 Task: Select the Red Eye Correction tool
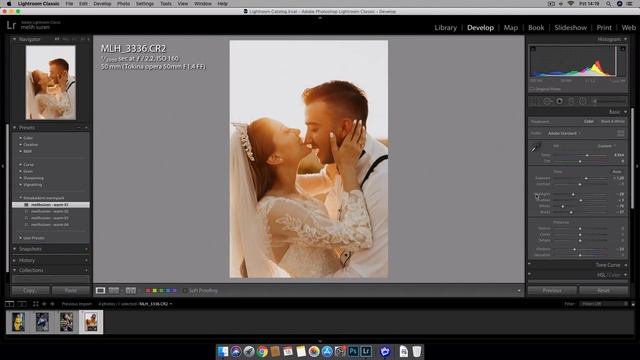coord(560,101)
